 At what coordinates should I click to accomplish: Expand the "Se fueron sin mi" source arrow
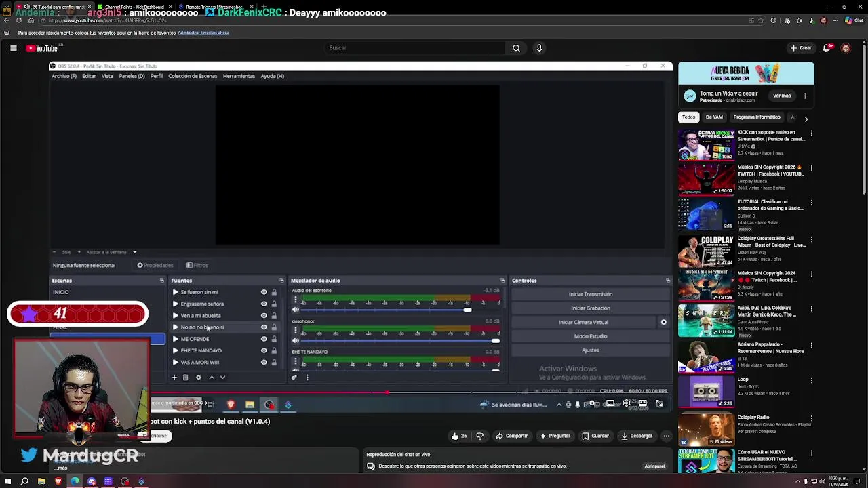point(175,292)
